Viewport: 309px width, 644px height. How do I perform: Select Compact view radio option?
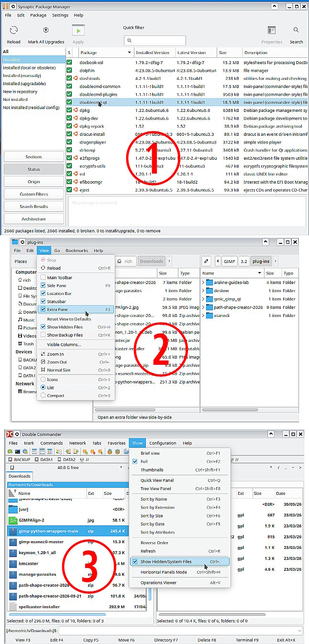pos(43,395)
